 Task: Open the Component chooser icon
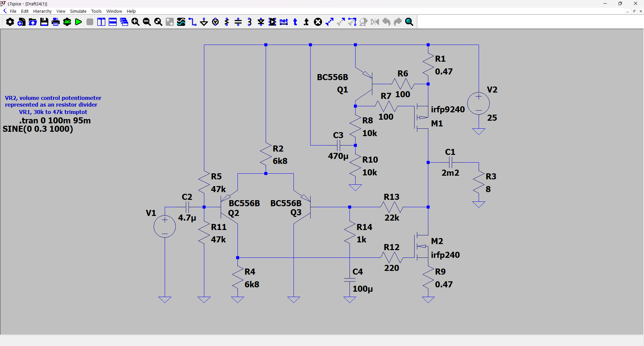click(x=272, y=22)
